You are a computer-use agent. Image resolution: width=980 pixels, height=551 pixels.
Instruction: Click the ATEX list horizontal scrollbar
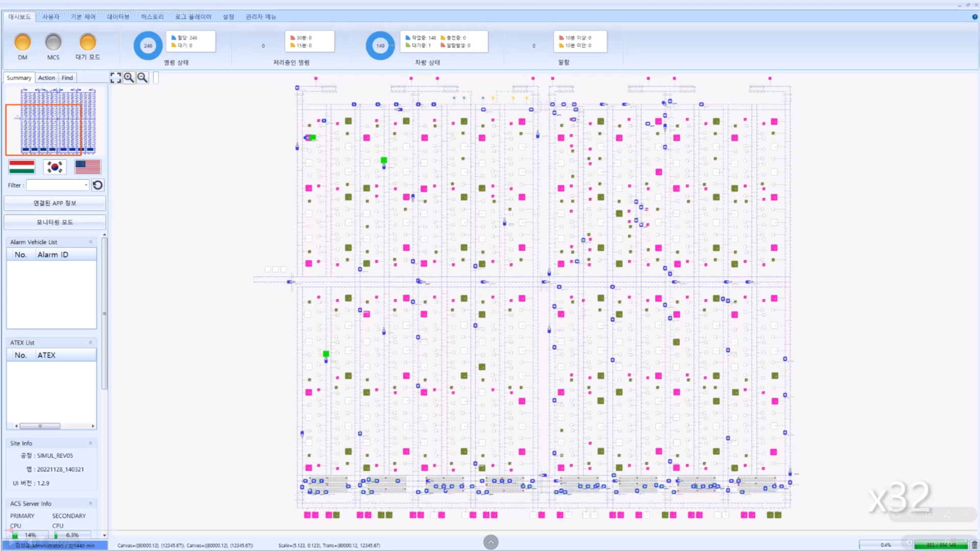(x=55, y=426)
